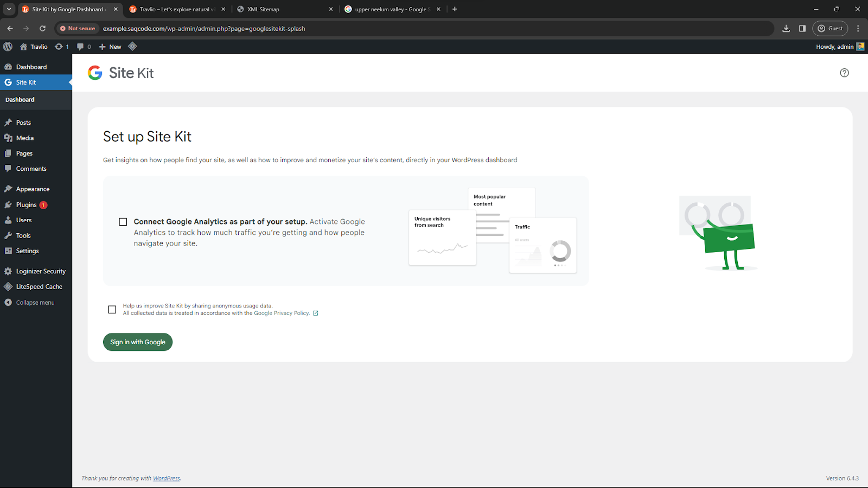868x488 pixels.
Task: Click the Collapse menu arrow icon
Action: (8, 303)
